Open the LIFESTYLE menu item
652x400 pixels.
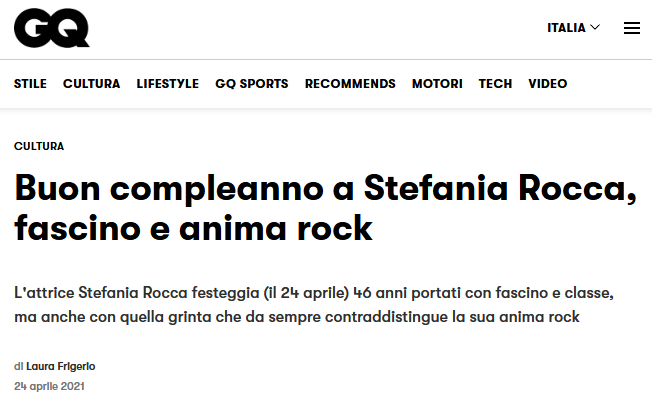point(167,84)
